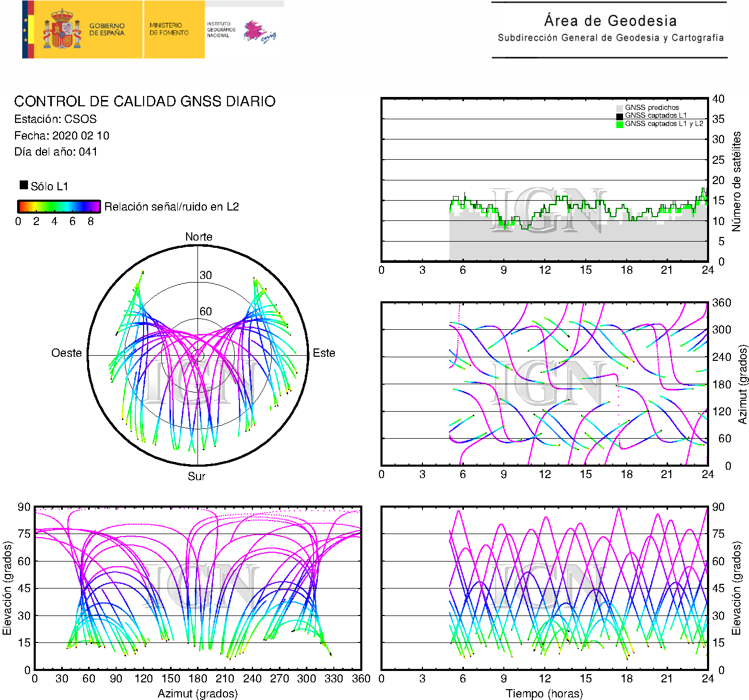The image size is (749, 700).
Task: Click the Tiempo (horas) axis label
Action: point(544,693)
